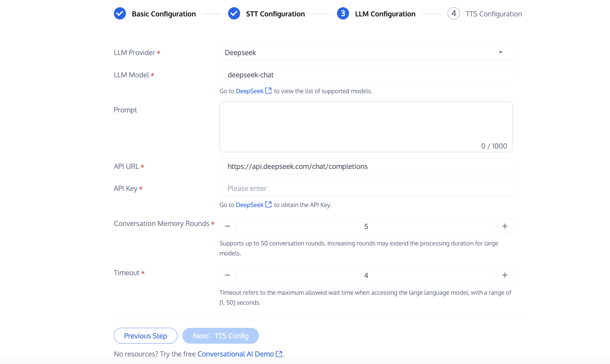Select the Conversation Memory Rounds number field
Viewport: 610px width, 364px height.
tap(366, 226)
